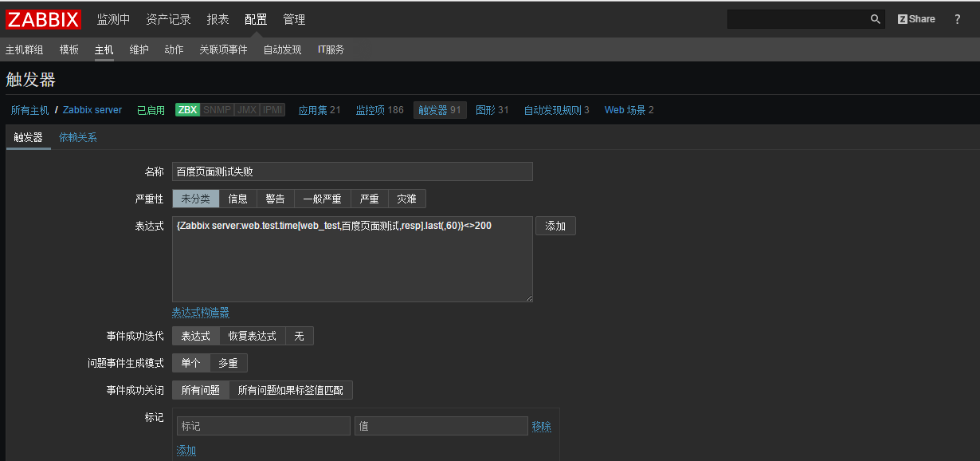Open the 动作 configuration section
This screenshot has width=980, height=461.
tap(174, 49)
